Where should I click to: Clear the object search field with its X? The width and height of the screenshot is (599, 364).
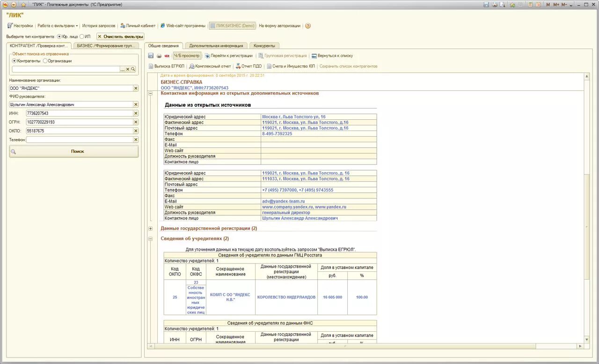tap(128, 69)
